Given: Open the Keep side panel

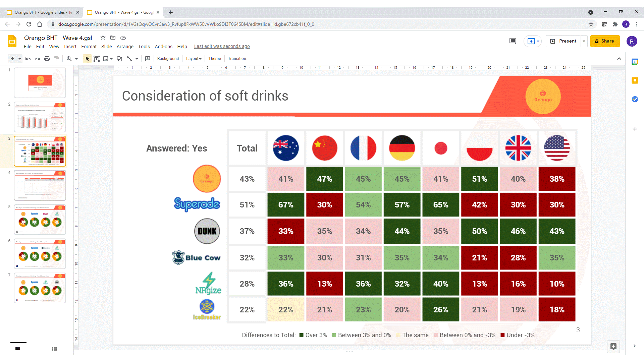Looking at the screenshot, I should (x=635, y=80).
